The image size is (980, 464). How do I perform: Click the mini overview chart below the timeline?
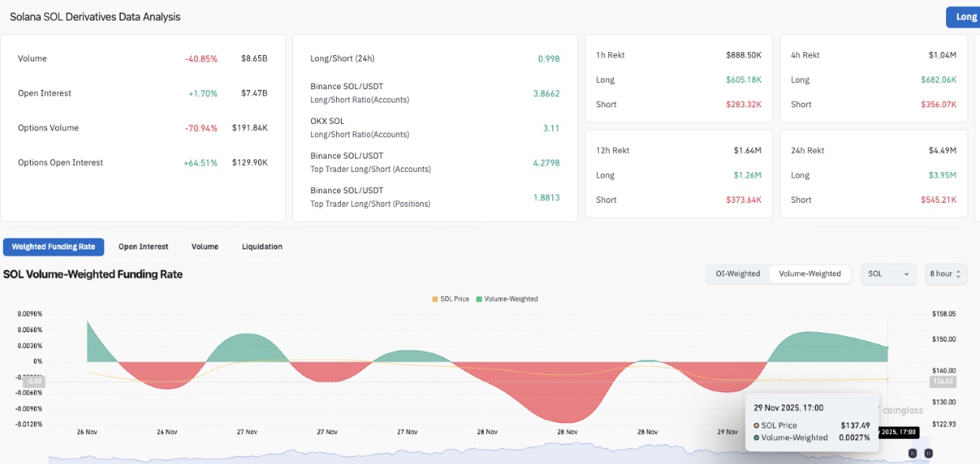point(473,456)
